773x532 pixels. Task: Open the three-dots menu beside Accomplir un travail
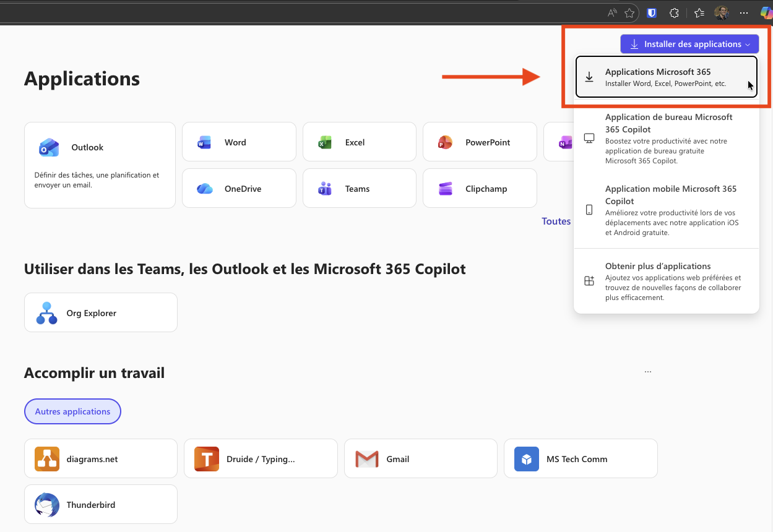[x=647, y=372]
